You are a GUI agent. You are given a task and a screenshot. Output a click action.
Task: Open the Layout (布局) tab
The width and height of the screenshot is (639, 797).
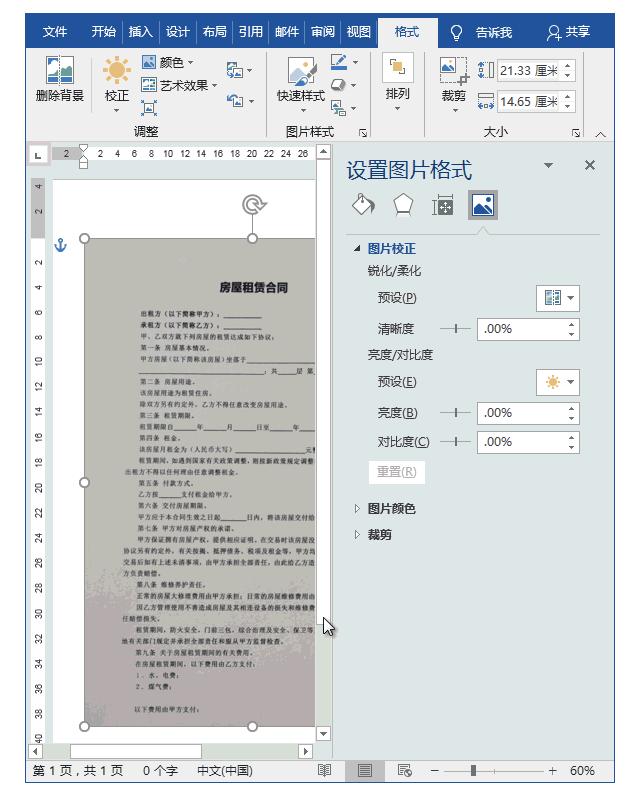click(215, 32)
